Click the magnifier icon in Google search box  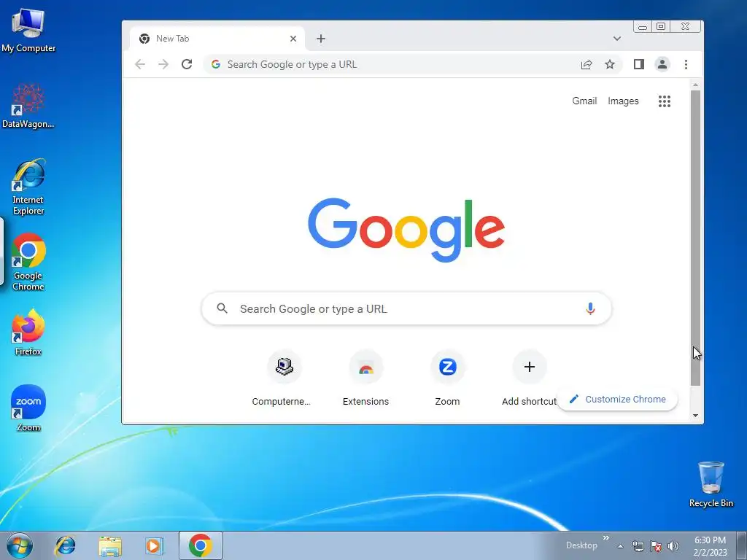222,308
